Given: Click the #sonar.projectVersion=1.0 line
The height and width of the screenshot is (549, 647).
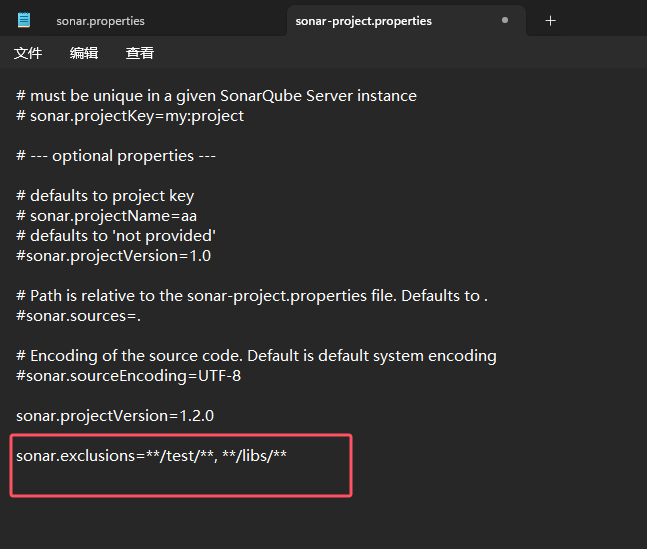Looking at the screenshot, I should click(x=113, y=256).
